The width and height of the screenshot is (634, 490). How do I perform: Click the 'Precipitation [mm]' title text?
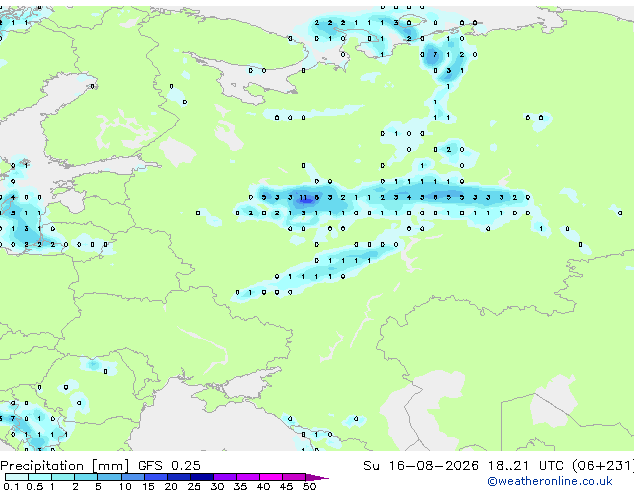tap(65, 466)
